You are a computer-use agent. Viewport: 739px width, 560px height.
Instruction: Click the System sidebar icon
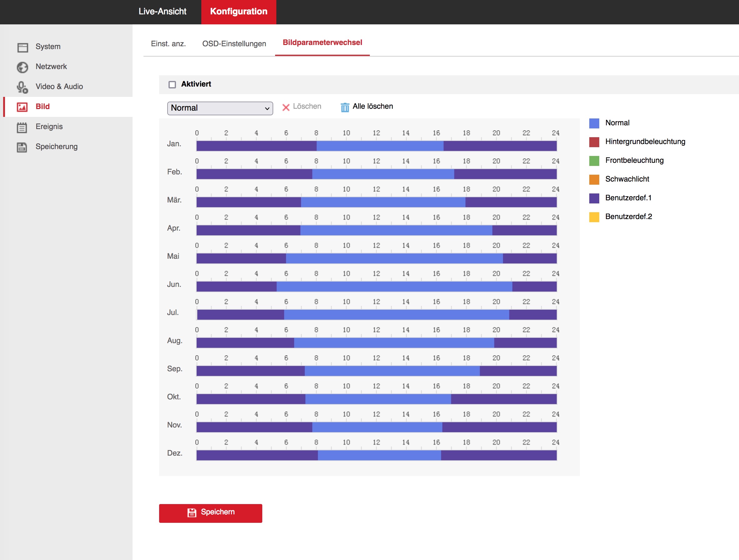[x=23, y=47]
